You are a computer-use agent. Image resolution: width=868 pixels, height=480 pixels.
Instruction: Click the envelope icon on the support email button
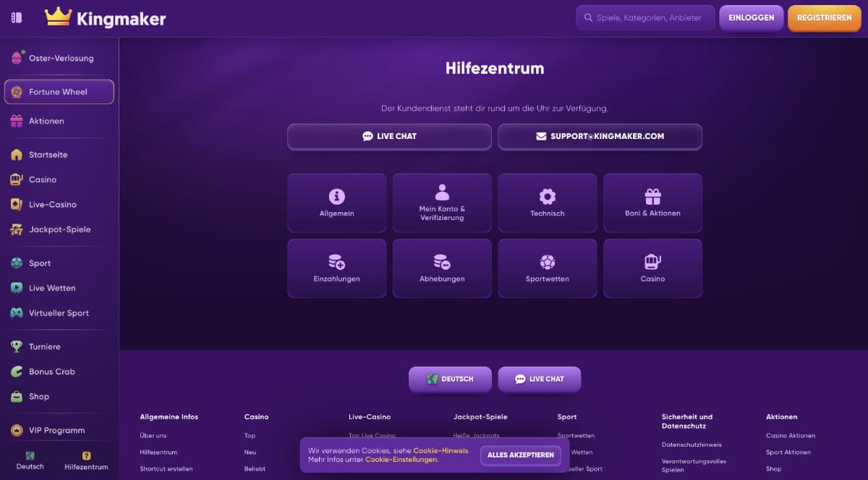pos(541,136)
